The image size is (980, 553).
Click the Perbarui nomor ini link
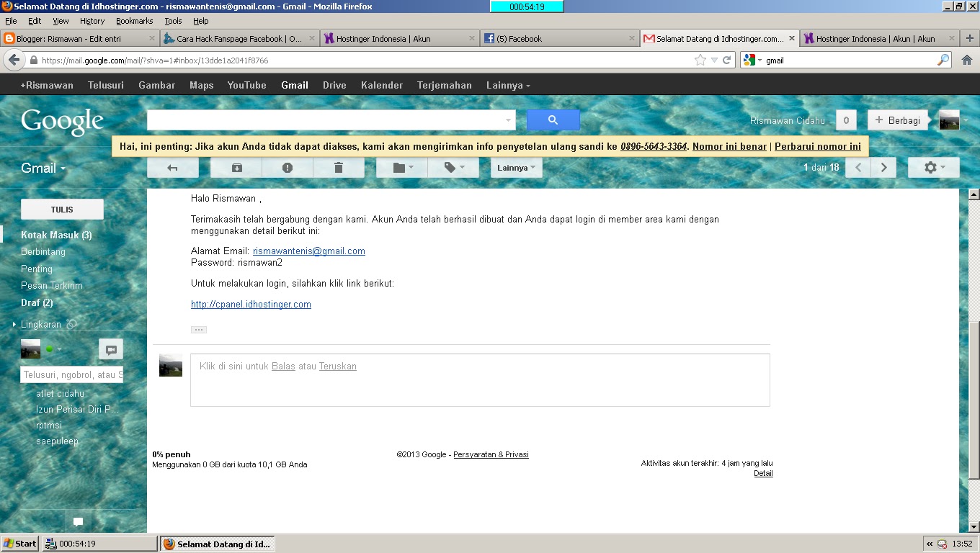click(818, 146)
